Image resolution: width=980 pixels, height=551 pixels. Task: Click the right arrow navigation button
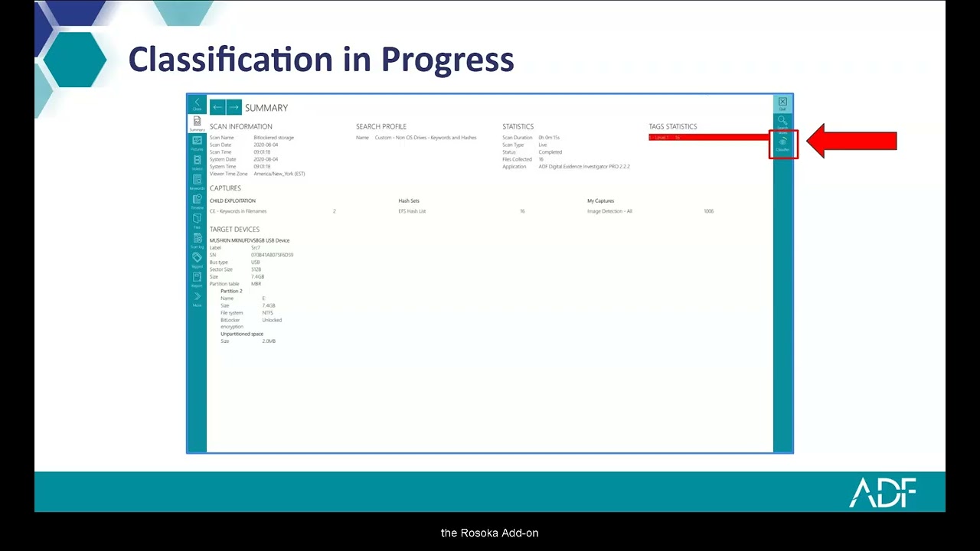234,107
